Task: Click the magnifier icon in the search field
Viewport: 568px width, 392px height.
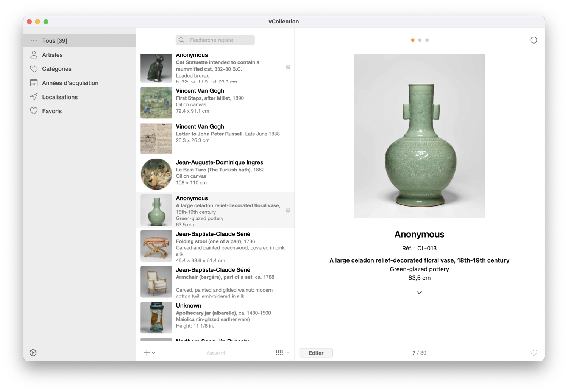Action: coord(182,40)
